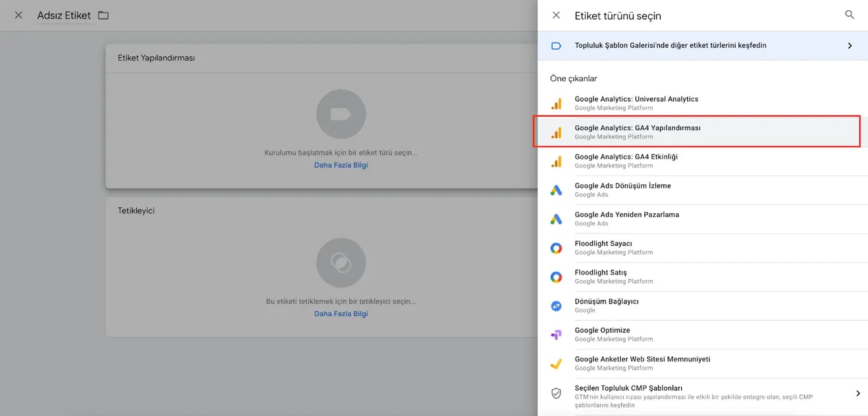Click the folder icon next to Adsız Etiket
This screenshot has height=416, width=868.
pyautogui.click(x=104, y=15)
